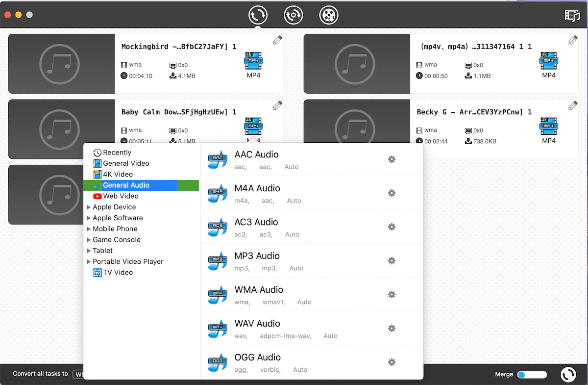Open the Convert all tasks to dropdown

78,375
